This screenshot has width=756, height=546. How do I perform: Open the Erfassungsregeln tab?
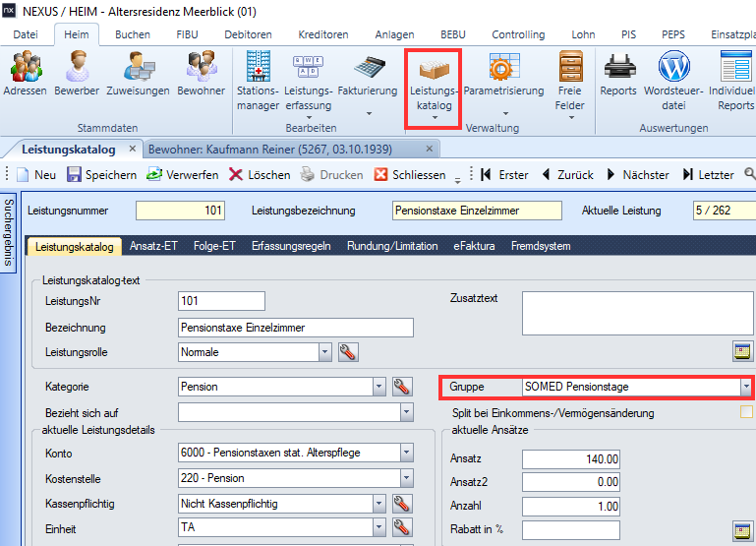point(291,246)
